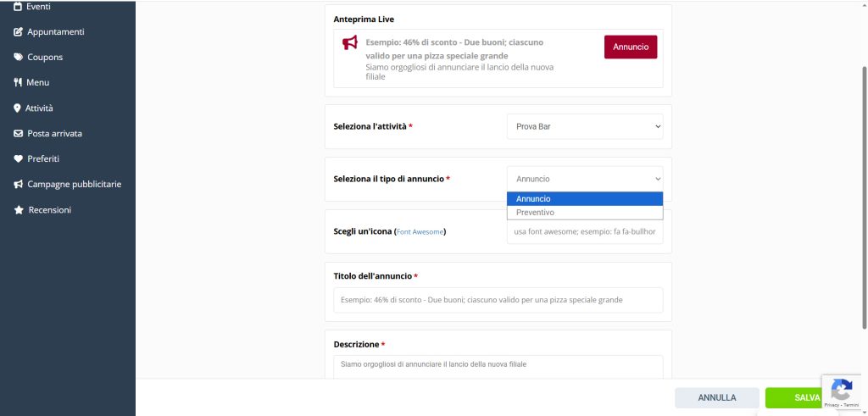
Task: Click the star icon beside Recensioni
Action: [19, 210]
